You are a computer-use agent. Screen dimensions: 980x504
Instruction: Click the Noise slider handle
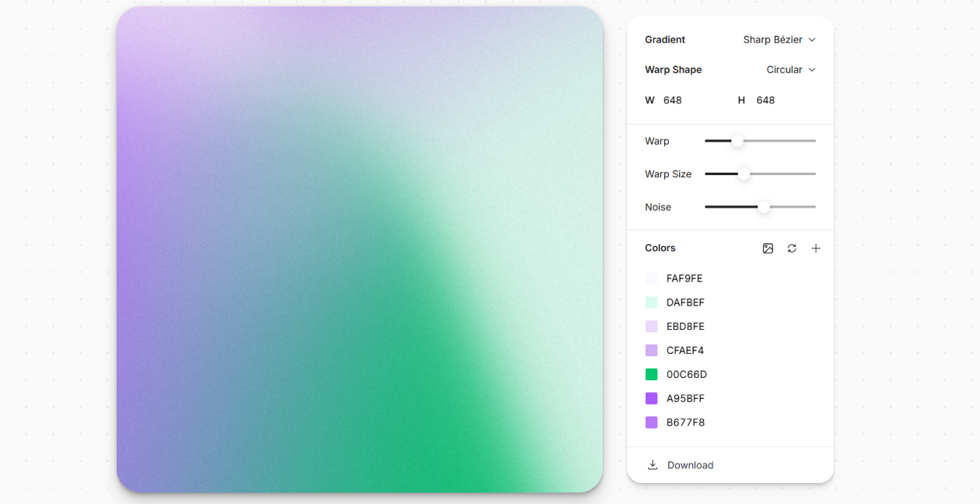764,207
